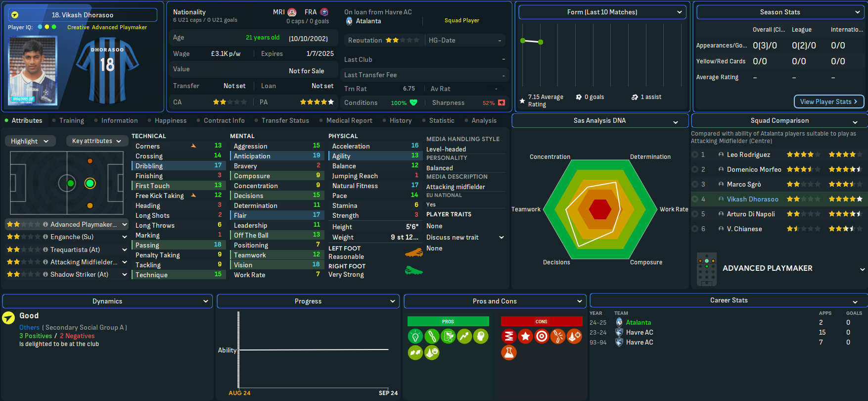The height and width of the screenshot is (401, 868).
Task: Select radio button beside Leo Rodriguez
Action: (x=695, y=155)
